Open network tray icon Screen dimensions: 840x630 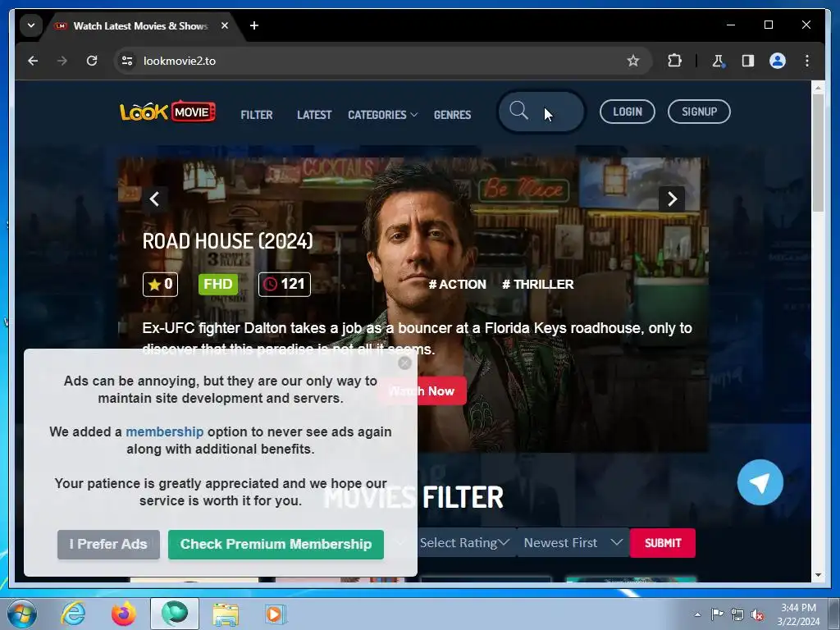(737, 614)
